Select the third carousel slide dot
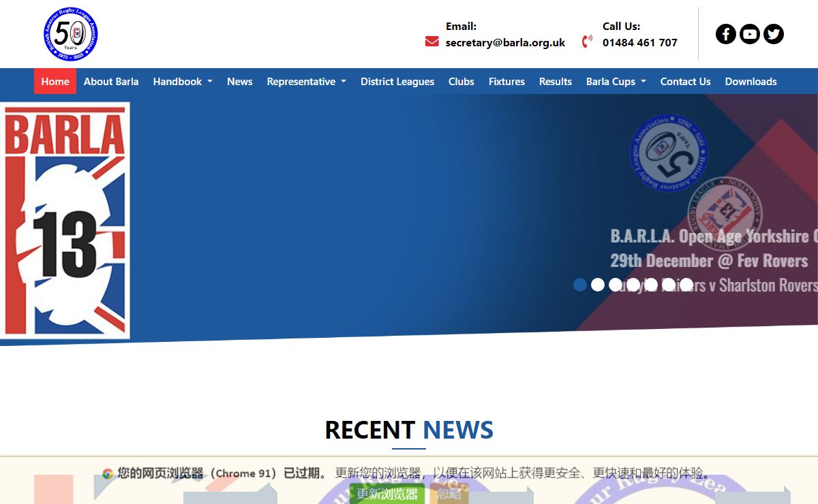Viewport: 818px width, 504px height. click(616, 285)
